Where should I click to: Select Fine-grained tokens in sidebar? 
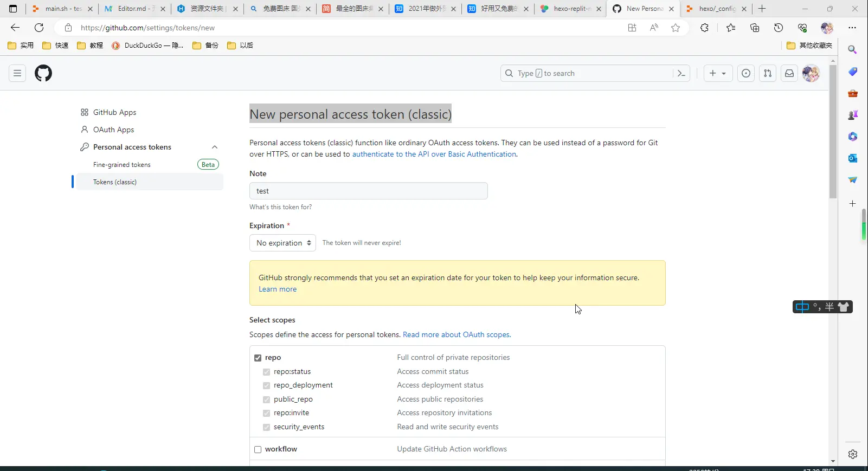pyautogui.click(x=122, y=165)
